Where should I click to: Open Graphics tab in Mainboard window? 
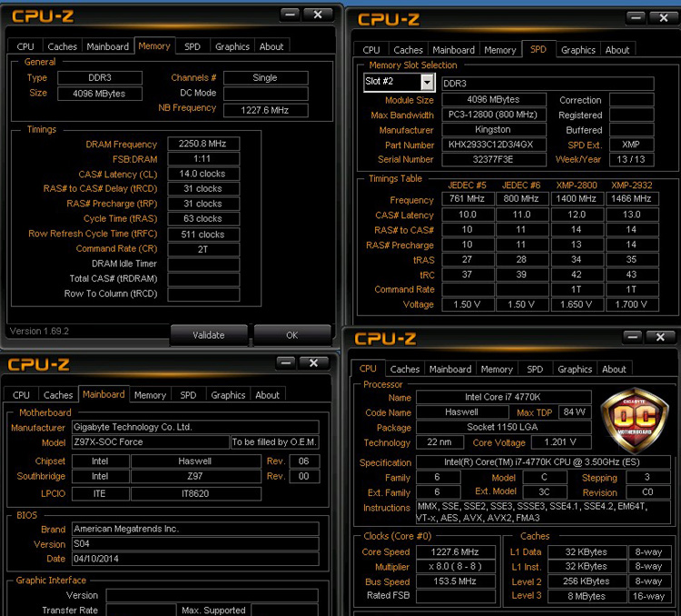228,395
